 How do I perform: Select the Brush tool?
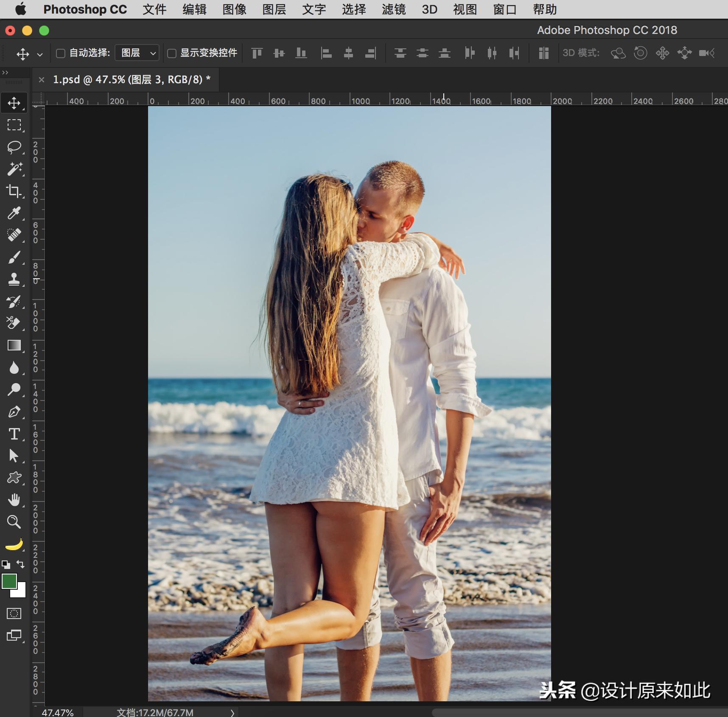(x=14, y=257)
